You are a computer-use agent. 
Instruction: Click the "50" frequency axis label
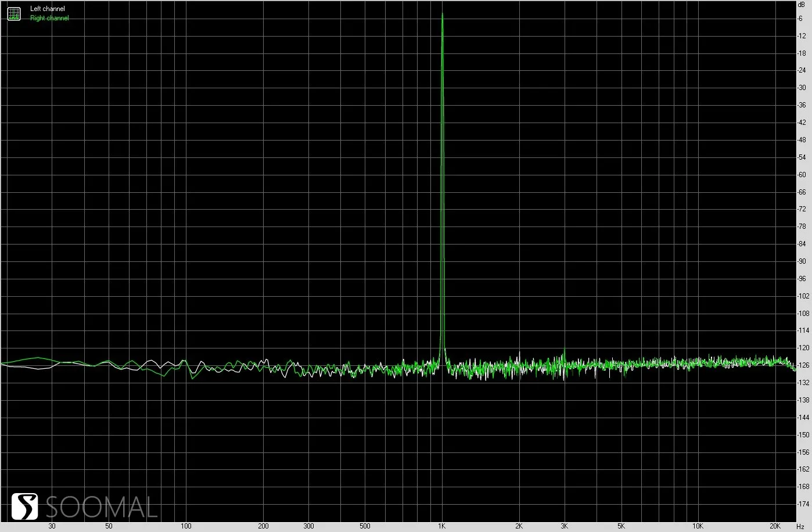(109, 526)
